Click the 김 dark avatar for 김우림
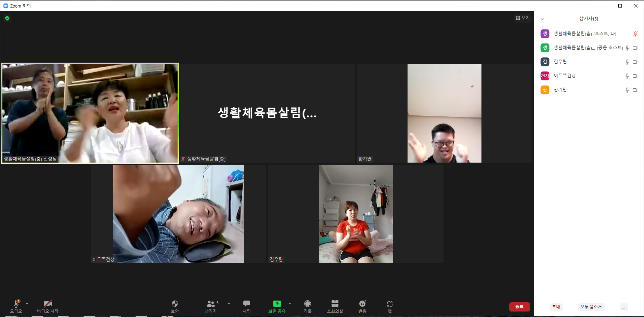The image size is (644, 317). click(x=545, y=62)
